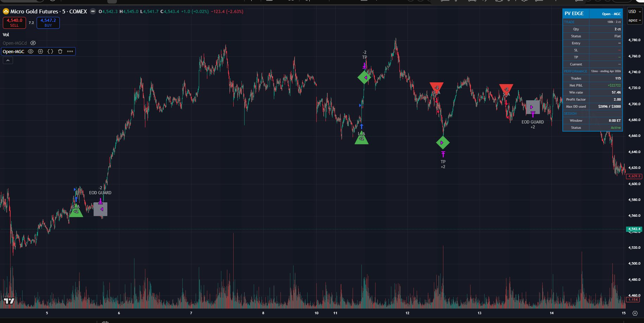Show the hidden Open-MGCd indicator via crossed eye
644x323 pixels.
[x=33, y=43]
